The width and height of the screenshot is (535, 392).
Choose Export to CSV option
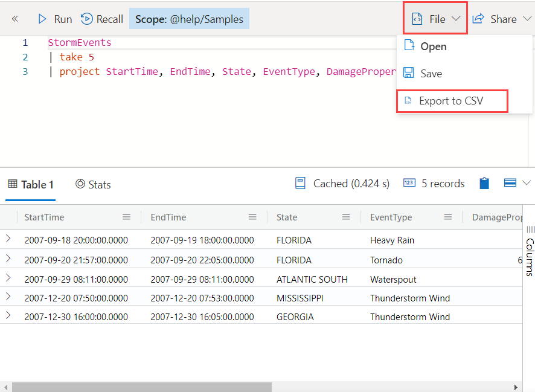pos(451,101)
